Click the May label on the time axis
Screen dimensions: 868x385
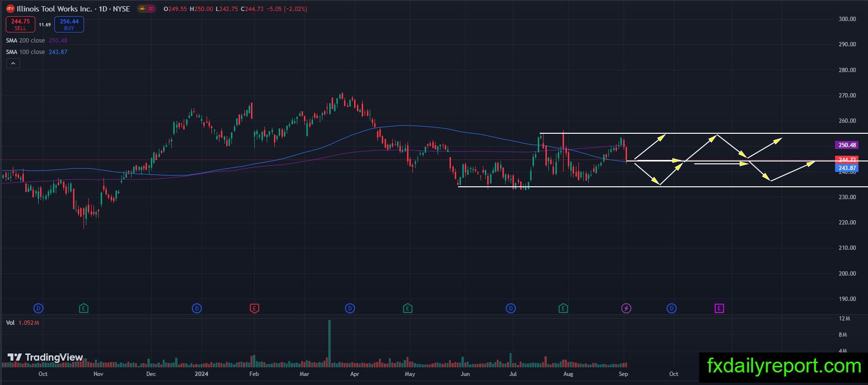coord(410,374)
